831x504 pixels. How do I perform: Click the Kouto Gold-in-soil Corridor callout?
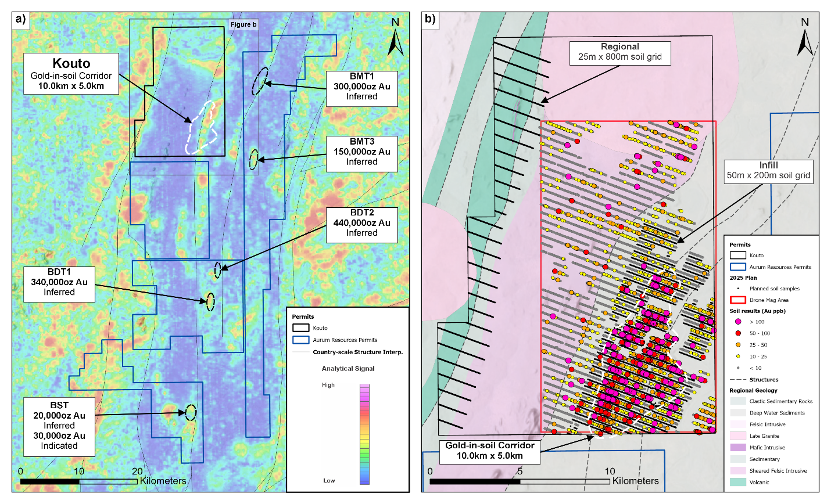71,74
